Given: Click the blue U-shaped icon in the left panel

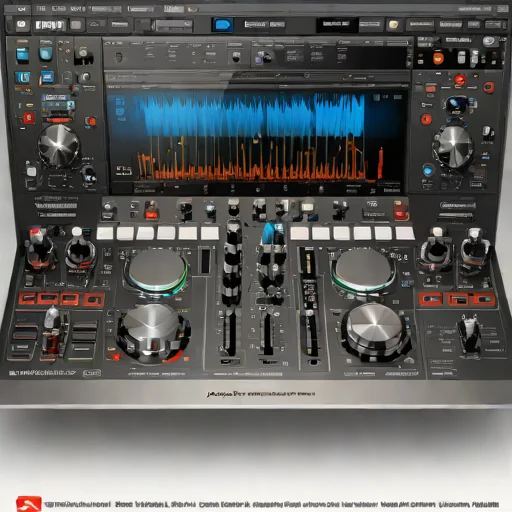Looking at the screenshot, I should click(23, 77).
